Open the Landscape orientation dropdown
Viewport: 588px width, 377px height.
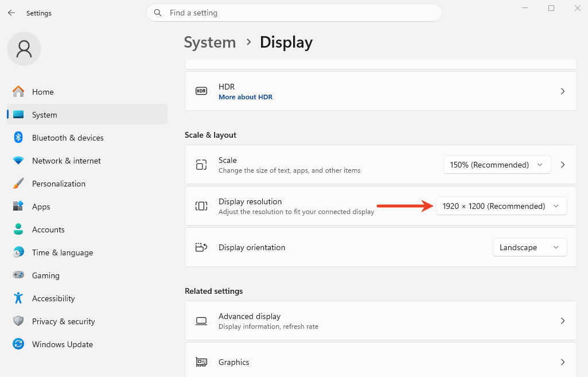point(529,247)
